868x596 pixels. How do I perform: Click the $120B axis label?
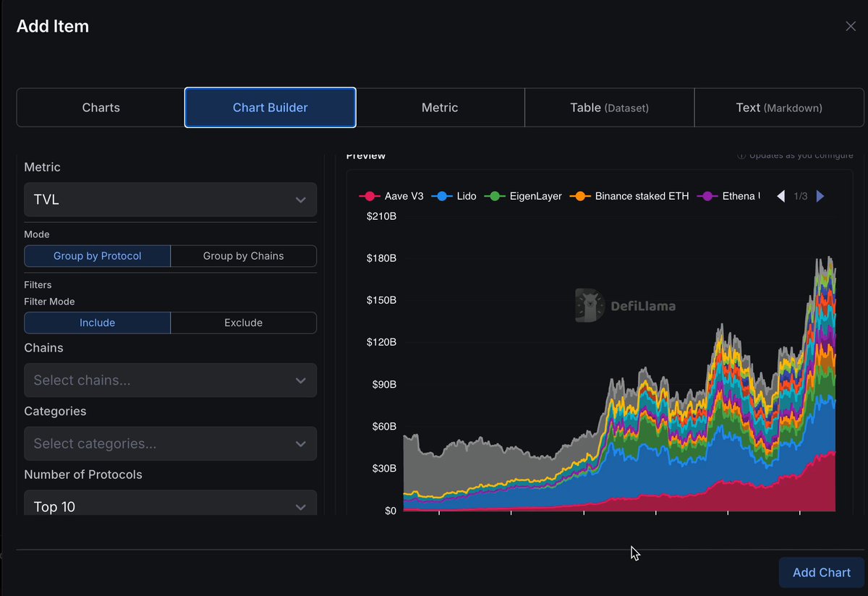380,342
